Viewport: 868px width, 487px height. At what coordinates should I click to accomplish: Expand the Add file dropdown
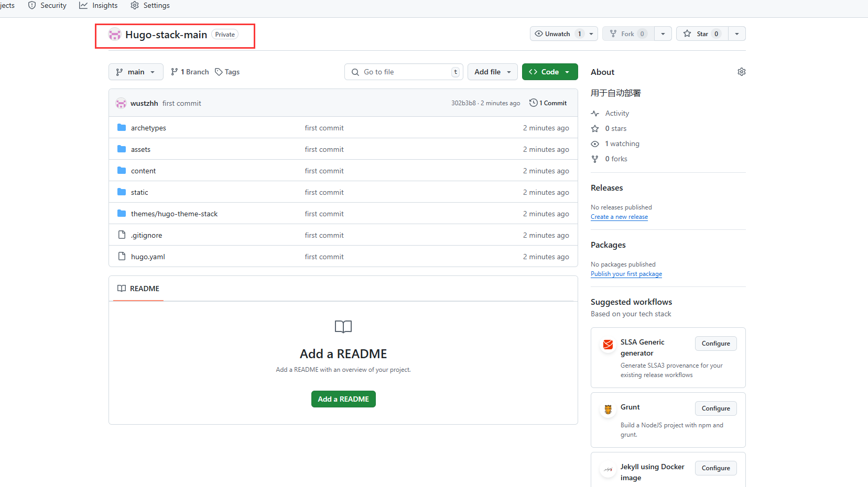click(x=492, y=72)
